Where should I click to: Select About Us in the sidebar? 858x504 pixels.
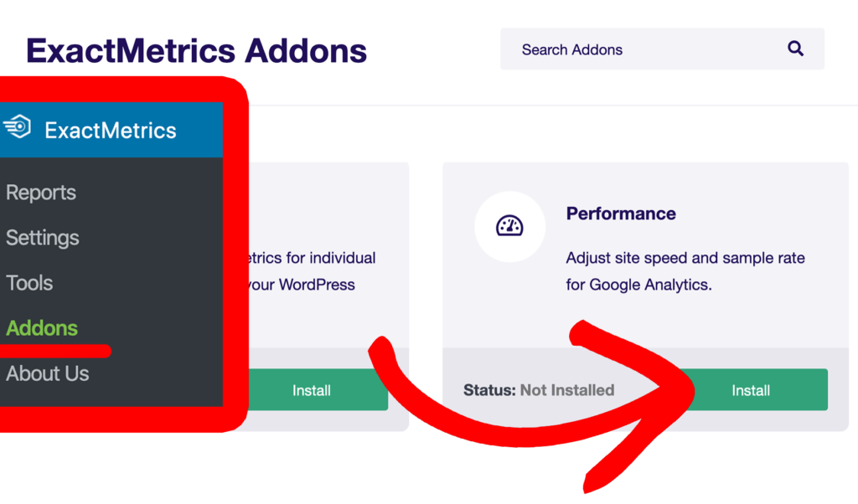(x=47, y=373)
